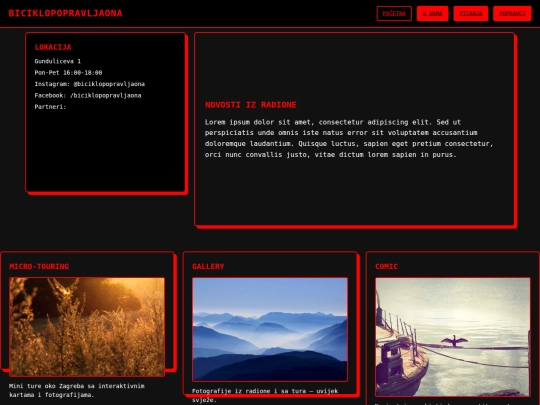Image resolution: width=540 pixels, height=405 pixels.
Task: Click the COMIC card heading
Action: tap(386, 266)
